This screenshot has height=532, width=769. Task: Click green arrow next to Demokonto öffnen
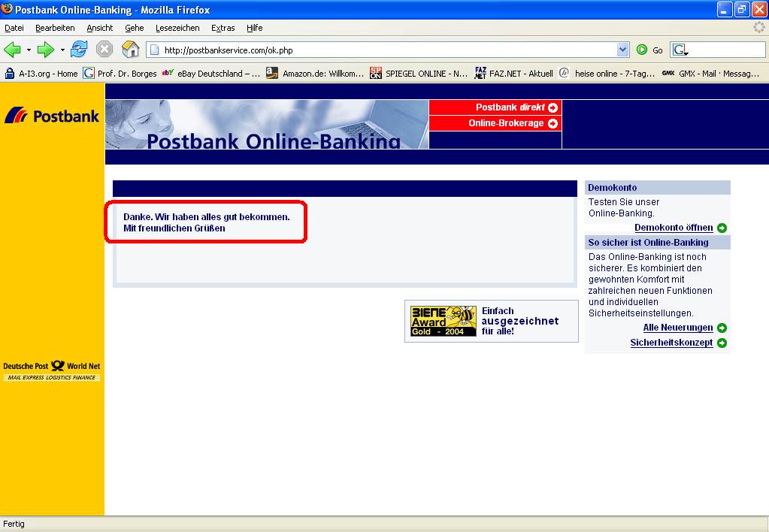(x=722, y=228)
